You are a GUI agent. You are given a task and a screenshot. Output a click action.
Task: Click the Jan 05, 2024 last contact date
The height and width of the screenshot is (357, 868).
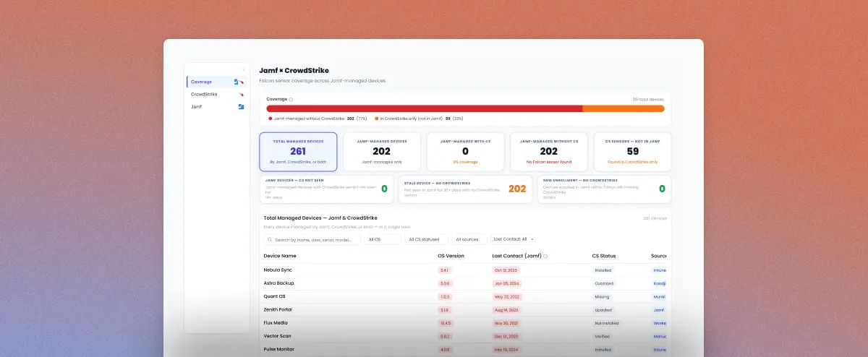(506, 283)
